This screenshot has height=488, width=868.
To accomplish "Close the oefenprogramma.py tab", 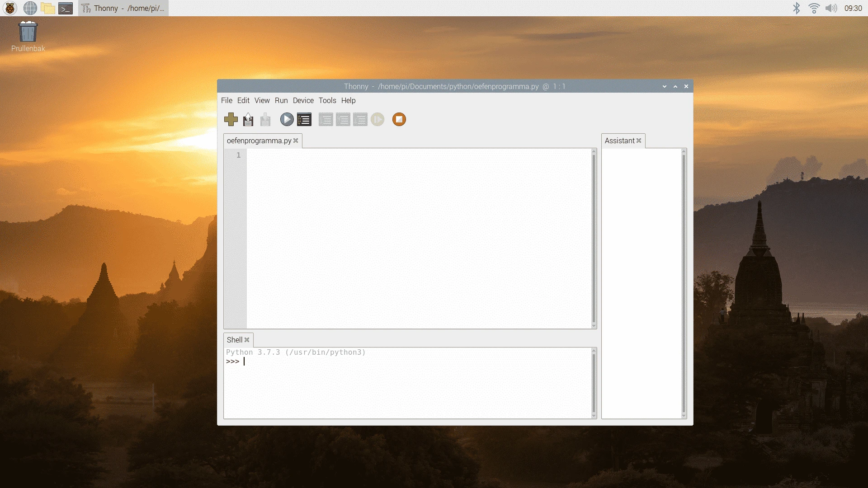I will coord(296,141).
